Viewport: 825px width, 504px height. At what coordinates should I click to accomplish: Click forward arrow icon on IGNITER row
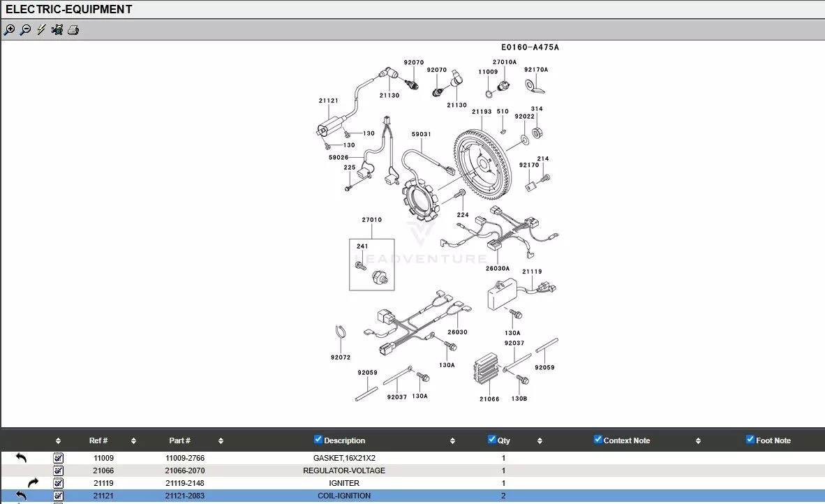[x=33, y=483]
